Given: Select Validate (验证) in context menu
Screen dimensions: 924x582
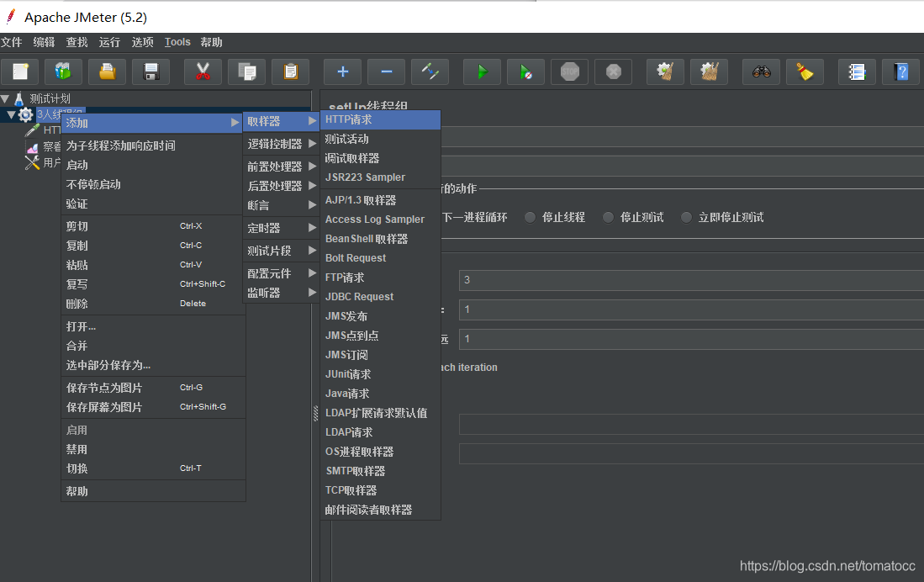Looking at the screenshot, I should [x=153, y=204].
